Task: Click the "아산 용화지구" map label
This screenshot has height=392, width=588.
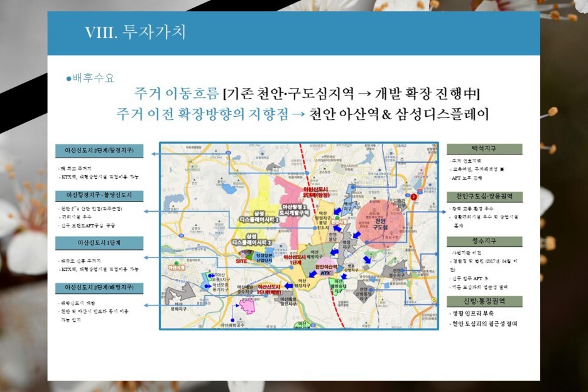Action: pyautogui.click(x=178, y=306)
